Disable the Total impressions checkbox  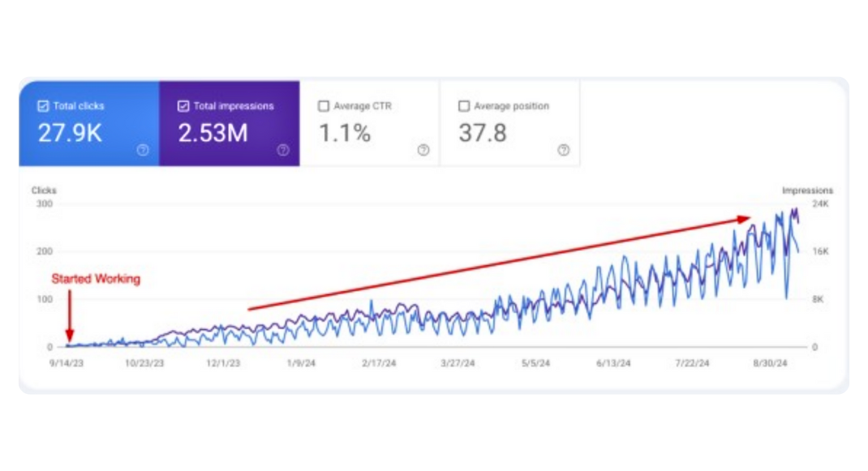182,105
